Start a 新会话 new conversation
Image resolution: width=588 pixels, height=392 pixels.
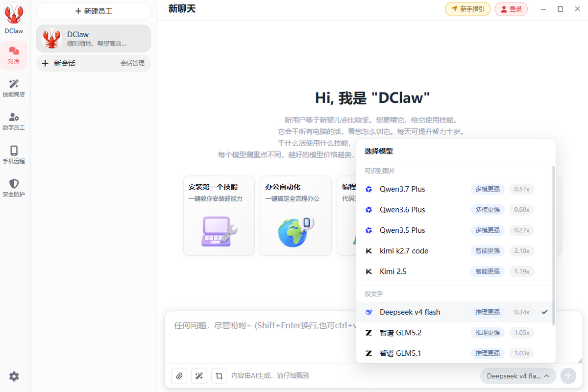click(x=59, y=63)
